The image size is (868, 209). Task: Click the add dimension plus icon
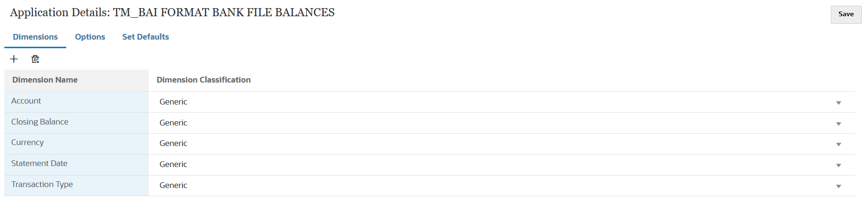[x=14, y=59]
